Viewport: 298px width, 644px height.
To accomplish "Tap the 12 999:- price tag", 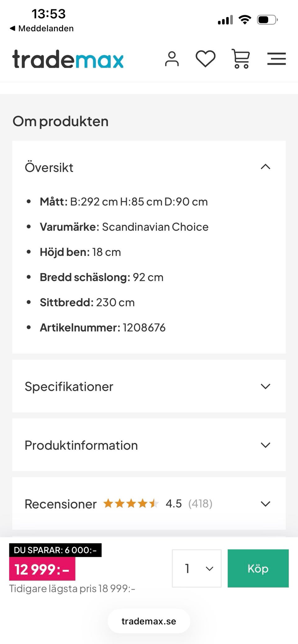I will 42,569.
